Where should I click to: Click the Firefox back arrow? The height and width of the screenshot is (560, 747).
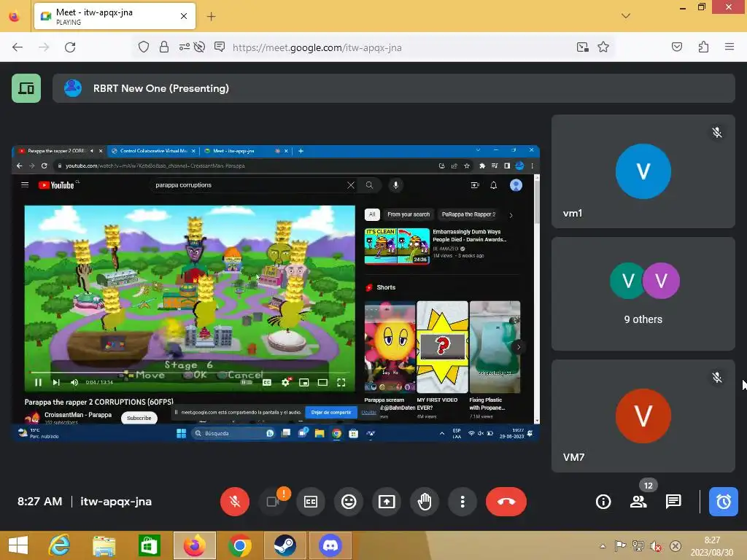point(18,47)
